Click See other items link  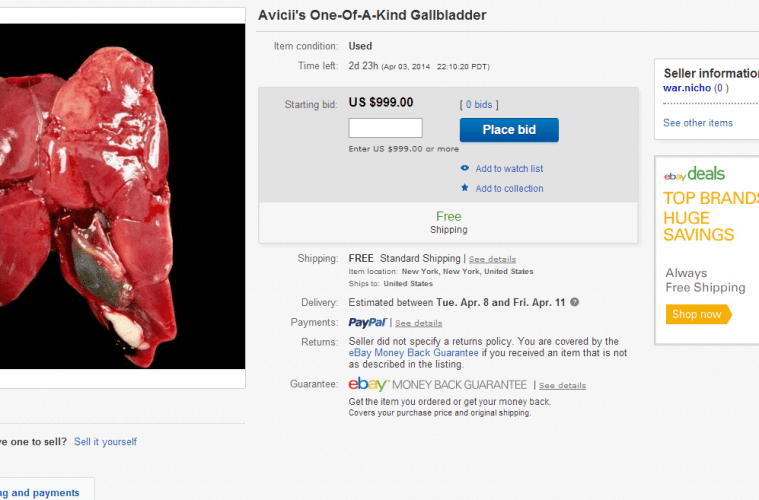pyautogui.click(x=698, y=123)
